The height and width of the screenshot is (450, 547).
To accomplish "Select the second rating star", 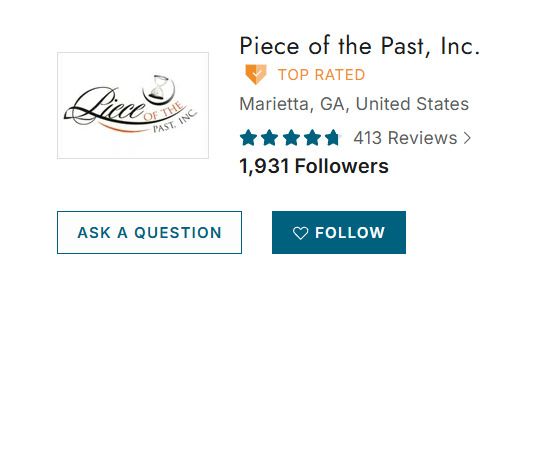I will tap(270, 137).
